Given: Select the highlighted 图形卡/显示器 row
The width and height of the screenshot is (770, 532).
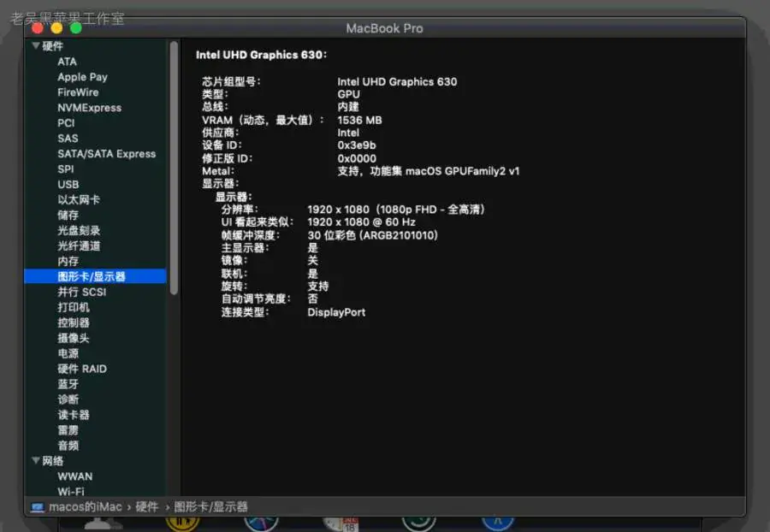Looking at the screenshot, I should [x=95, y=276].
